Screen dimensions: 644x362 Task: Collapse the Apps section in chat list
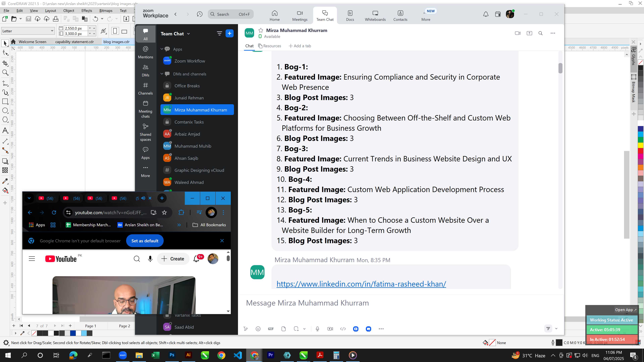pos(162,49)
